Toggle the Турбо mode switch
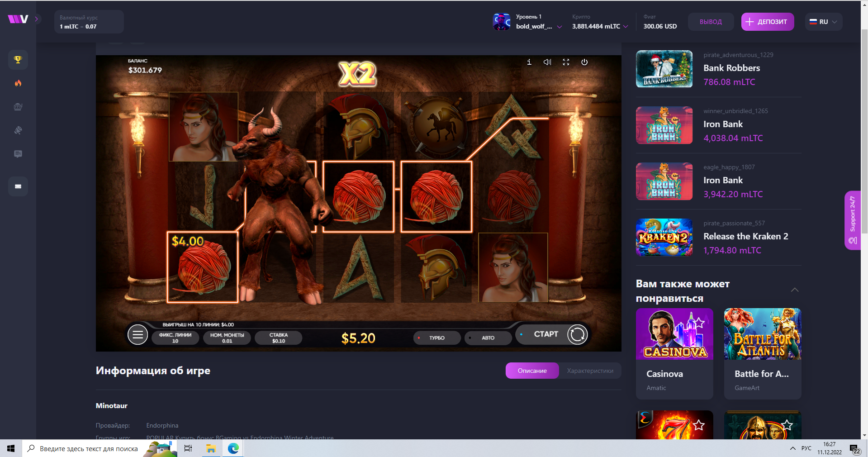The image size is (868, 457). [436, 338]
